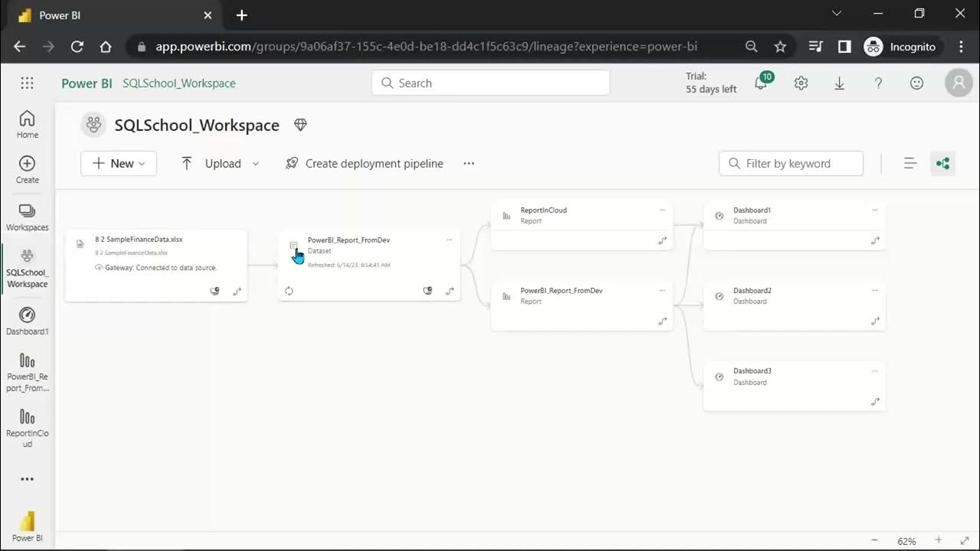
Task: Click the premium diamond icon beside workspace name
Action: point(300,125)
